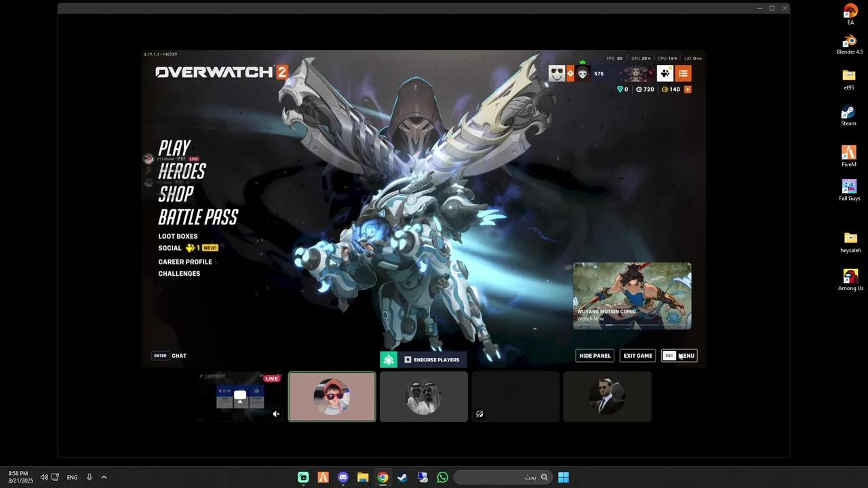Viewport: 868px width, 488px height.
Task: Click the green crown group leader icon
Action: 582,62
